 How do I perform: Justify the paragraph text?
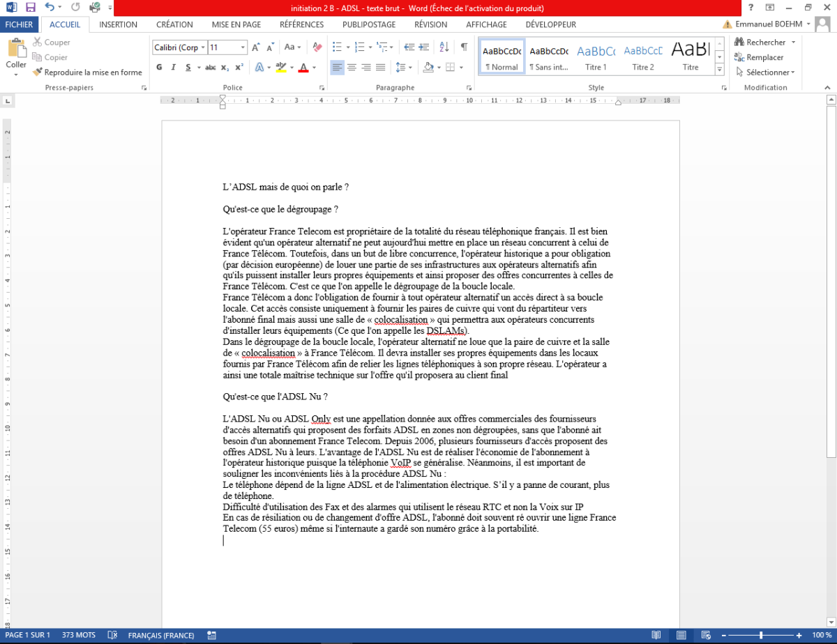click(x=380, y=68)
